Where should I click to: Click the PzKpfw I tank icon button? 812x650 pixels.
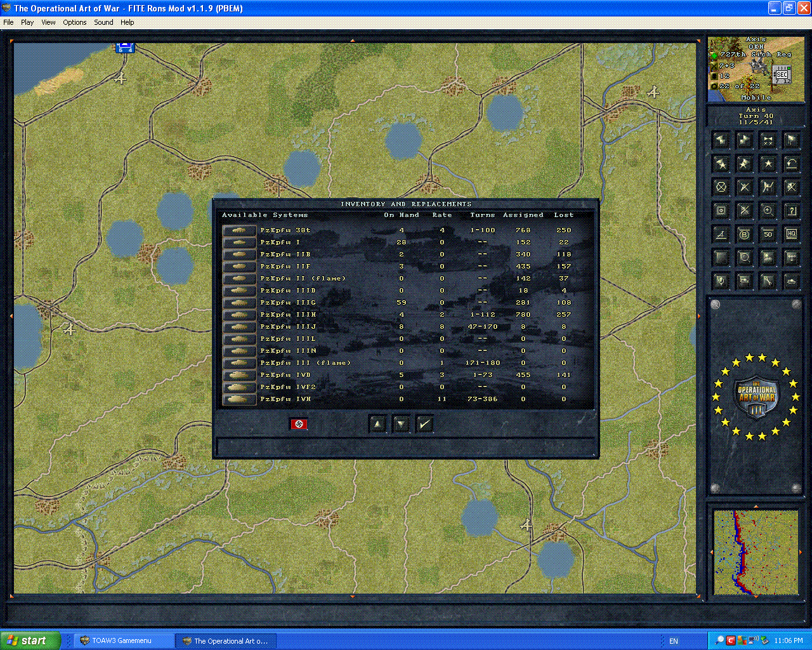239,242
